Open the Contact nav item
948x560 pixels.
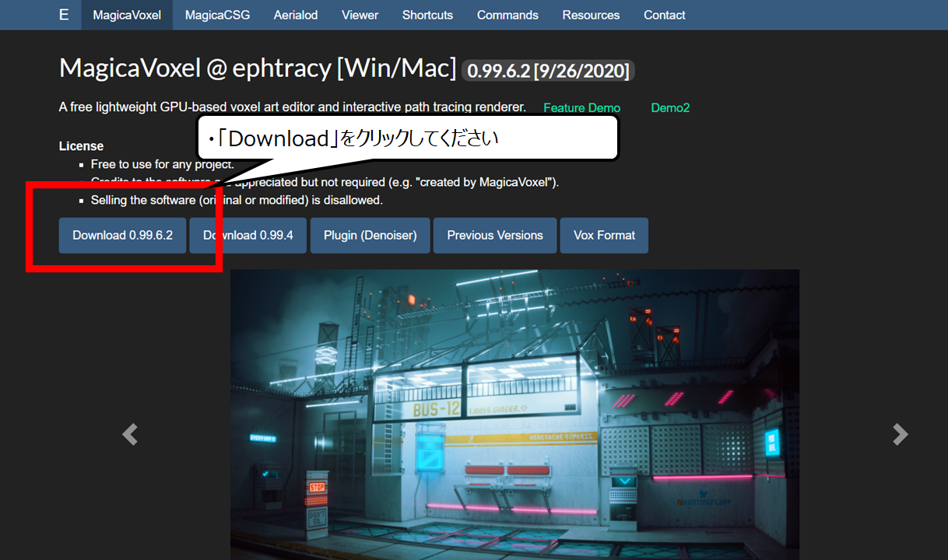point(665,15)
